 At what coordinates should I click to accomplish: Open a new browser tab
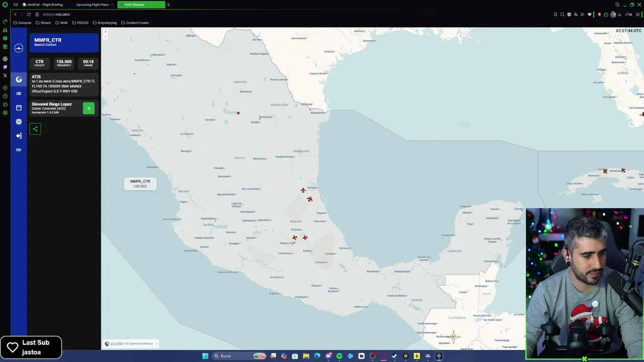click(x=169, y=5)
